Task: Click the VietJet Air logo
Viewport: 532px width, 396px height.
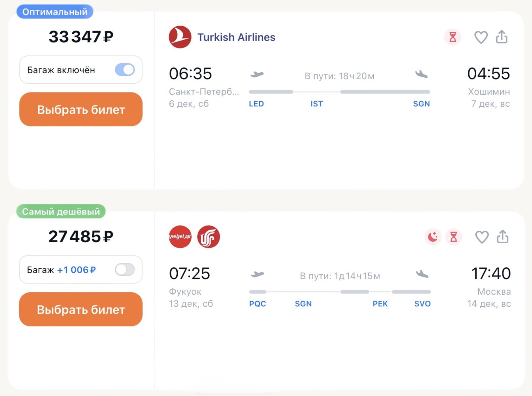Action: click(180, 237)
